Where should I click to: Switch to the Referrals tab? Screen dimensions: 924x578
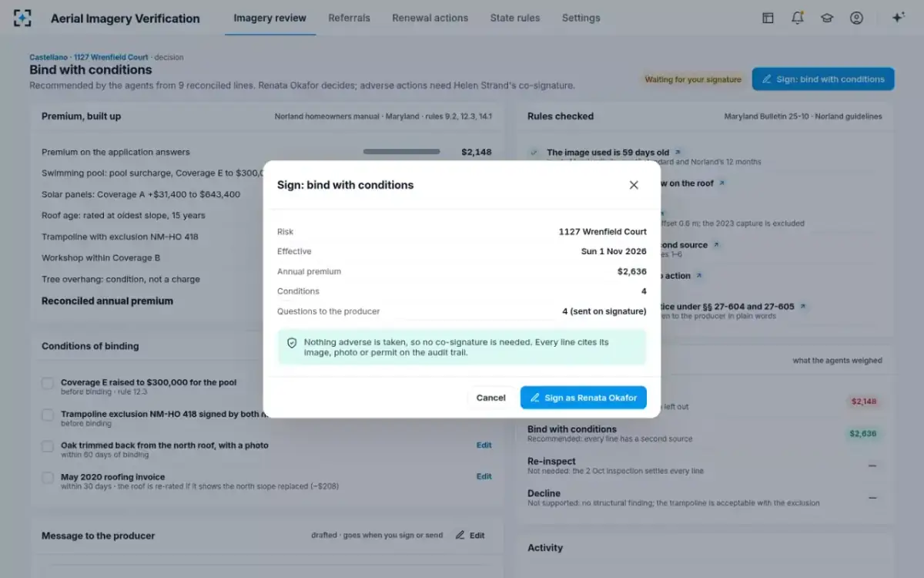point(349,18)
